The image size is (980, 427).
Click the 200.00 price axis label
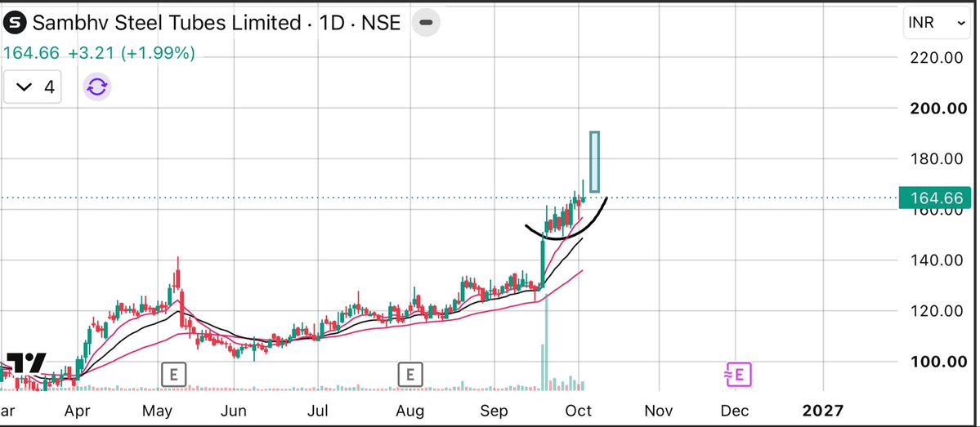[940, 109]
